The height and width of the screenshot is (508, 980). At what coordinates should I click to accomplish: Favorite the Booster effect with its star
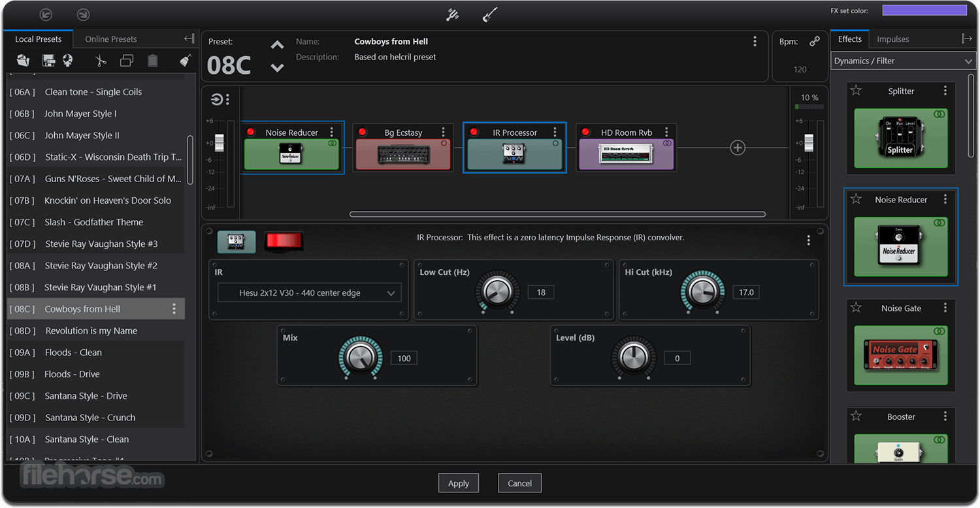[x=856, y=416]
